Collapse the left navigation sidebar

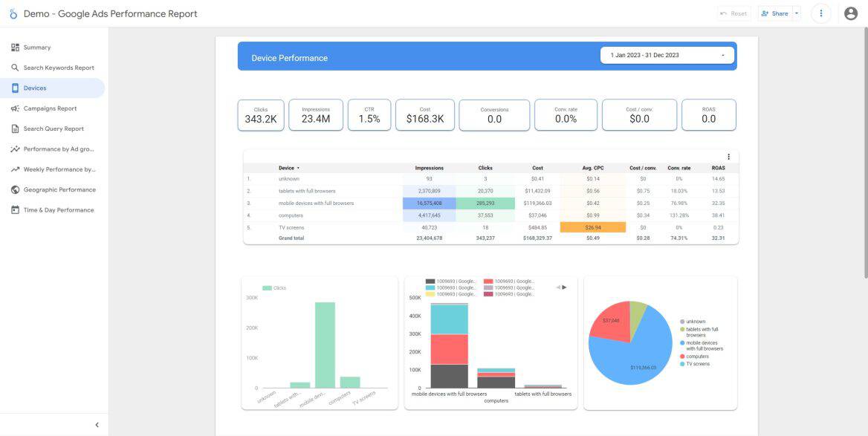point(97,425)
